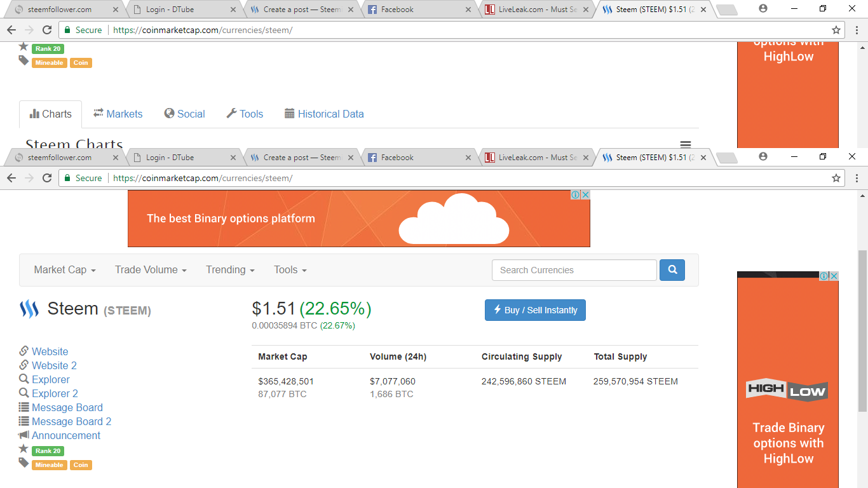Viewport: 868px width, 488px height.
Task: Click the Coin tag in upper browser window
Action: coord(81,63)
